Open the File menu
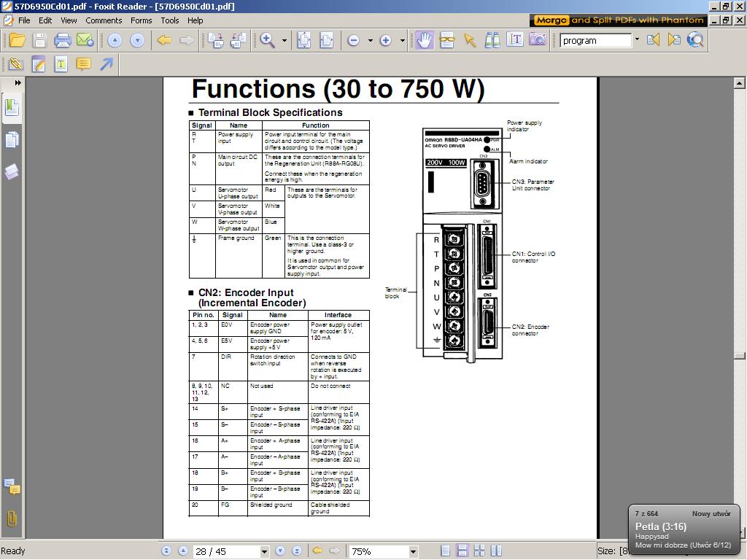 [24, 20]
